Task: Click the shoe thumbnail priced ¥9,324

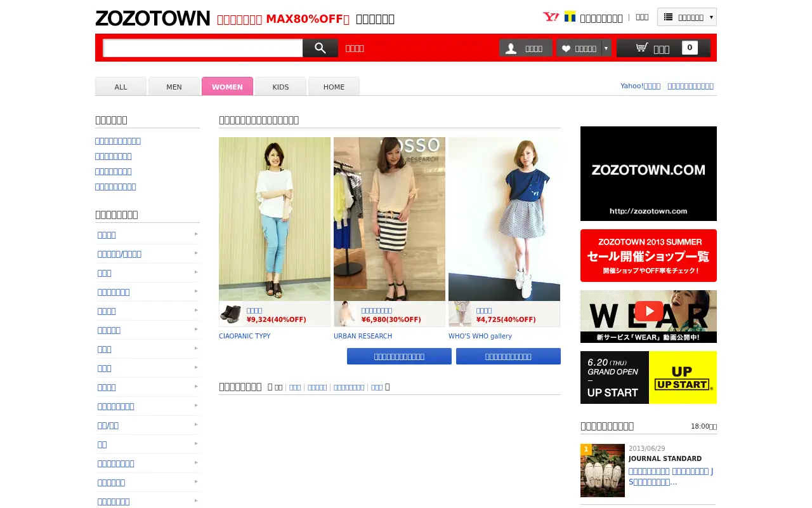Action: (230, 314)
